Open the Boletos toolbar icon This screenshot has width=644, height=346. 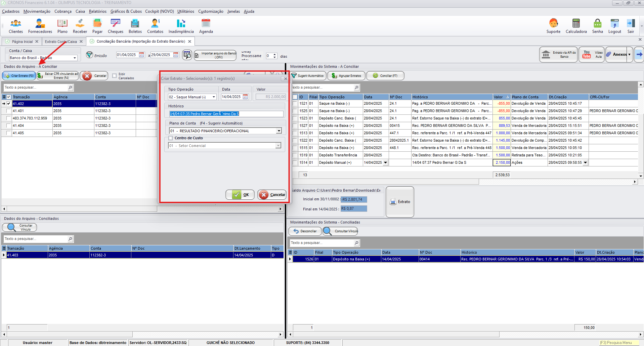[x=135, y=23]
